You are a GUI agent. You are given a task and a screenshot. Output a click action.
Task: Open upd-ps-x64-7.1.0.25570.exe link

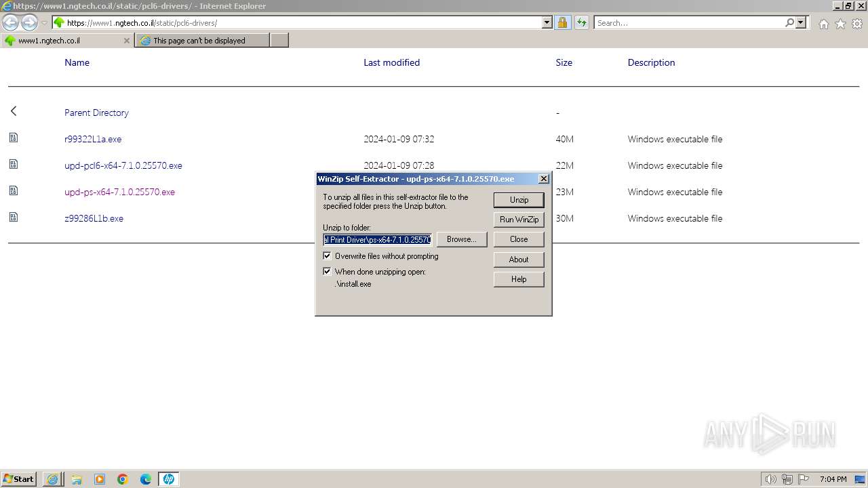click(x=119, y=192)
